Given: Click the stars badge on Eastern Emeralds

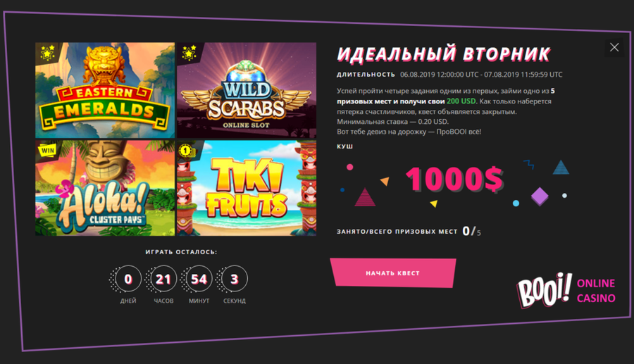Looking at the screenshot, I should [47, 53].
